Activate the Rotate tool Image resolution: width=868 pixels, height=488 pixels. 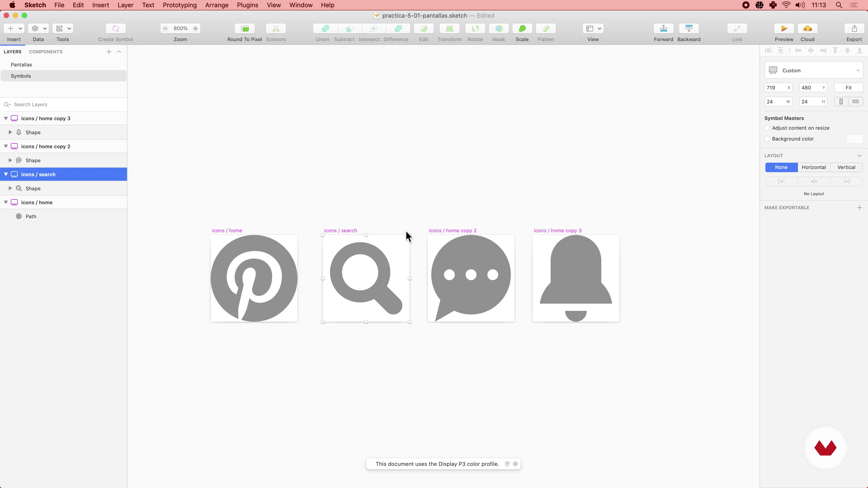point(475,29)
